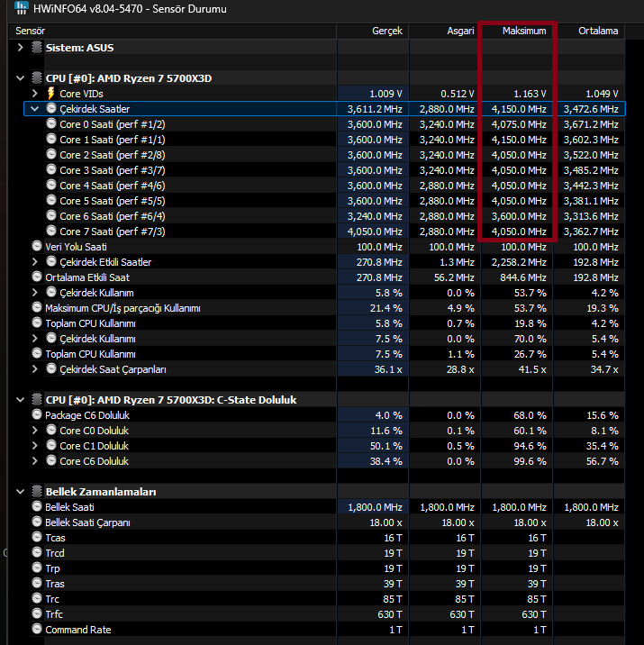Viewport: 644px width, 645px height.
Task: Collapse the CPU [#0]: AMD Ryzen 7 5700X3D group
Action: coord(20,78)
